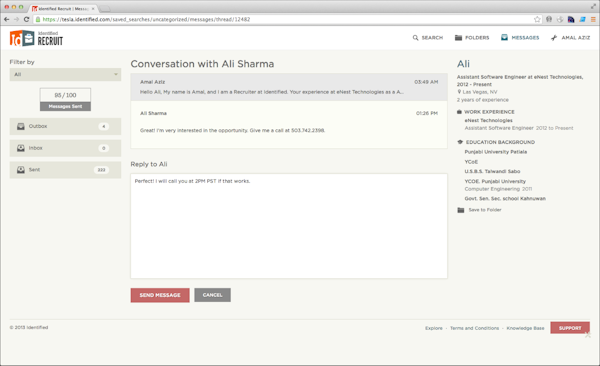Screen dimensions: 600x366
Task: Click the Outbox tray icon
Action: (x=21, y=126)
